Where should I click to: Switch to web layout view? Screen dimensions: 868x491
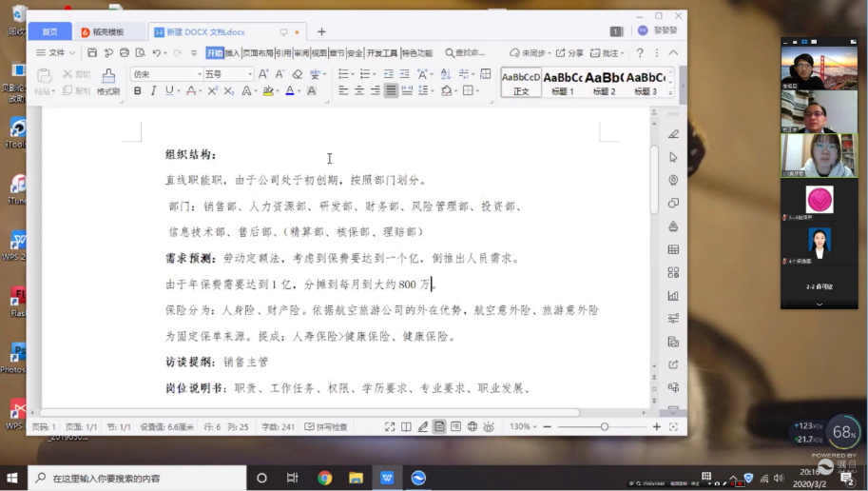[473, 427]
